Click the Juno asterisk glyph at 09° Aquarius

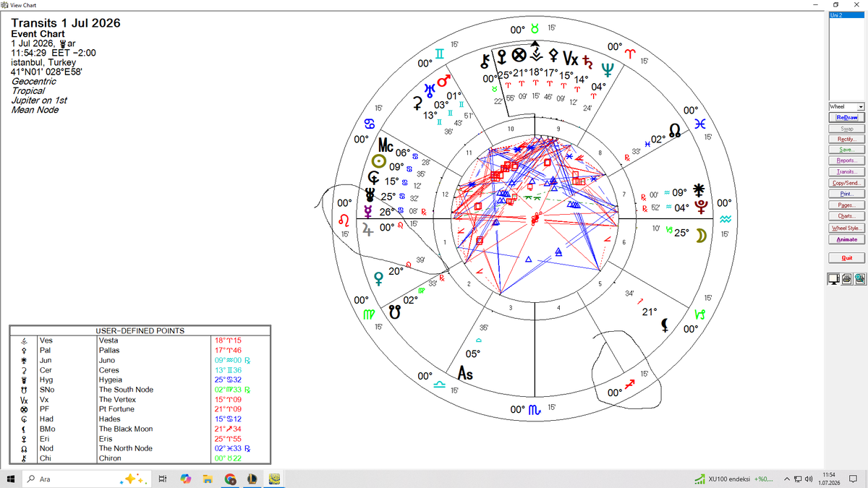click(699, 191)
